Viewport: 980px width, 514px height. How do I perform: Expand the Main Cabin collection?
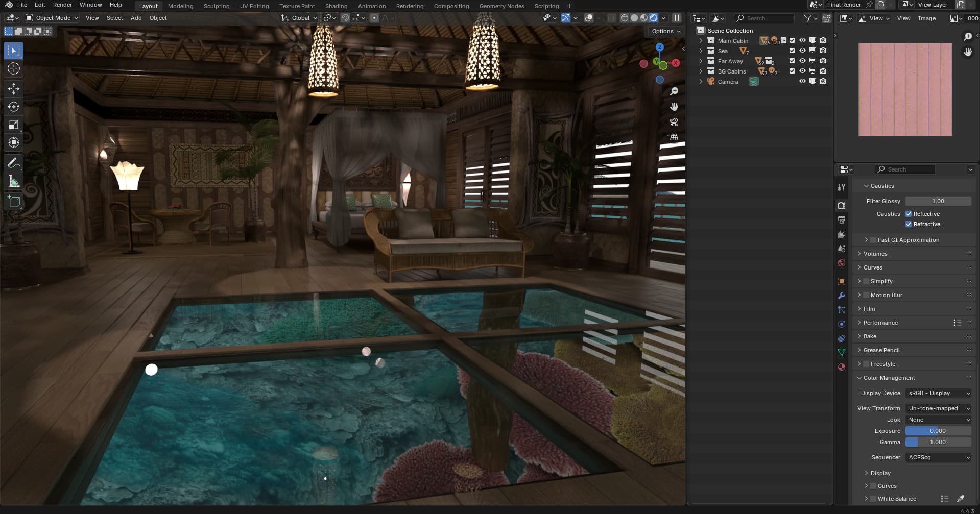[701, 40]
